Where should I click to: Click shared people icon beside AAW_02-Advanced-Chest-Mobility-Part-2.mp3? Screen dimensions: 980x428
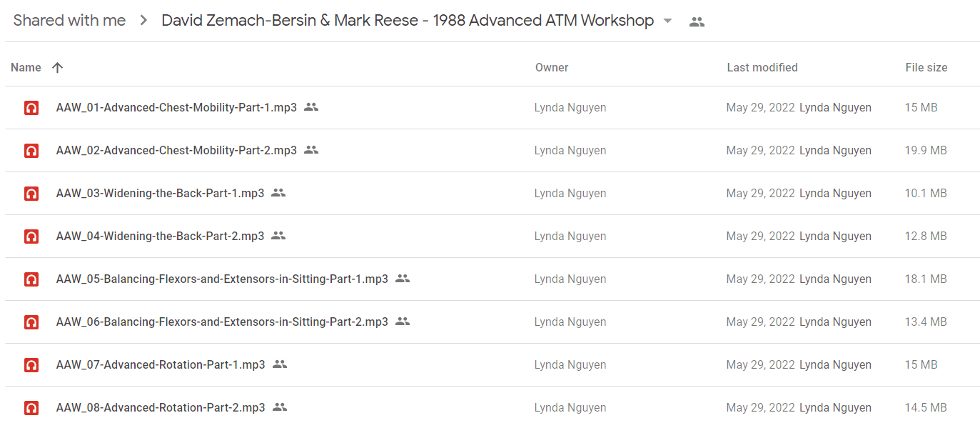[x=310, y=150]
